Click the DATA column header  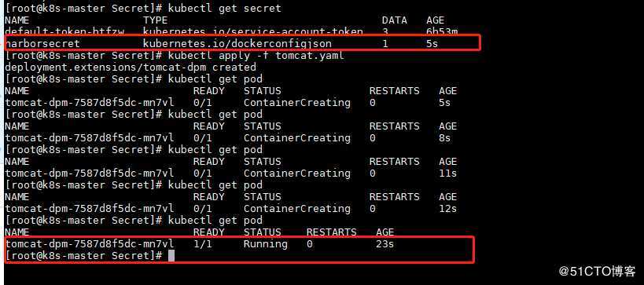394,20
